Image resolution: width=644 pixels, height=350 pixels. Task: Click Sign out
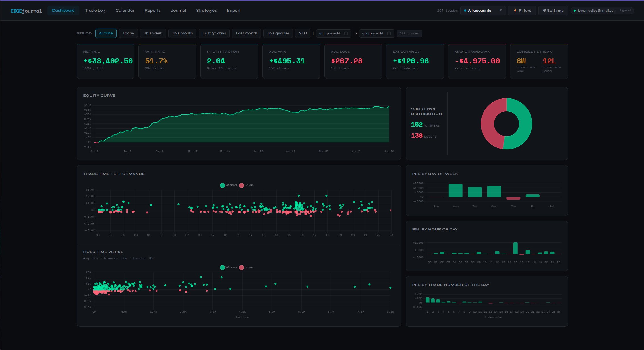pyautogui.click(x=625, y=11)
